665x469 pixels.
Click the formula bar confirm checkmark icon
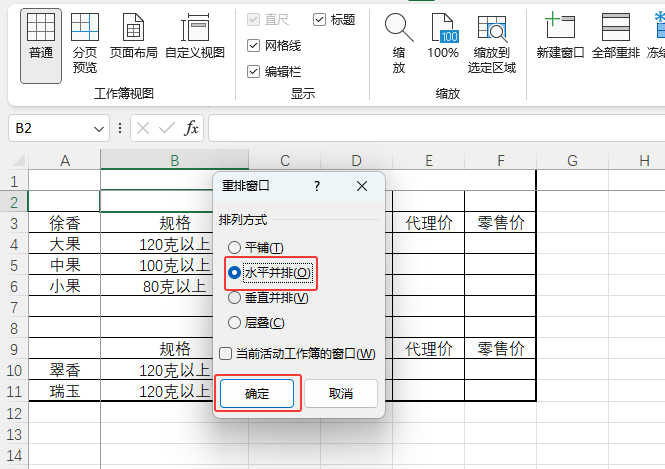tap(167, 128)
